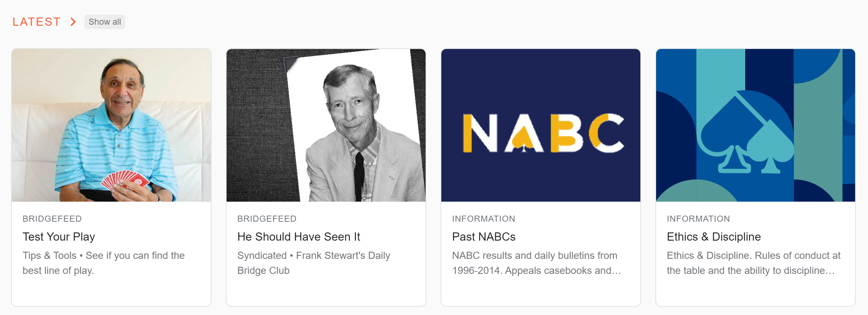Screen dimensions: 868x315
Task: Click the NABC results and daily bulletins description
Action: point(537,263)
